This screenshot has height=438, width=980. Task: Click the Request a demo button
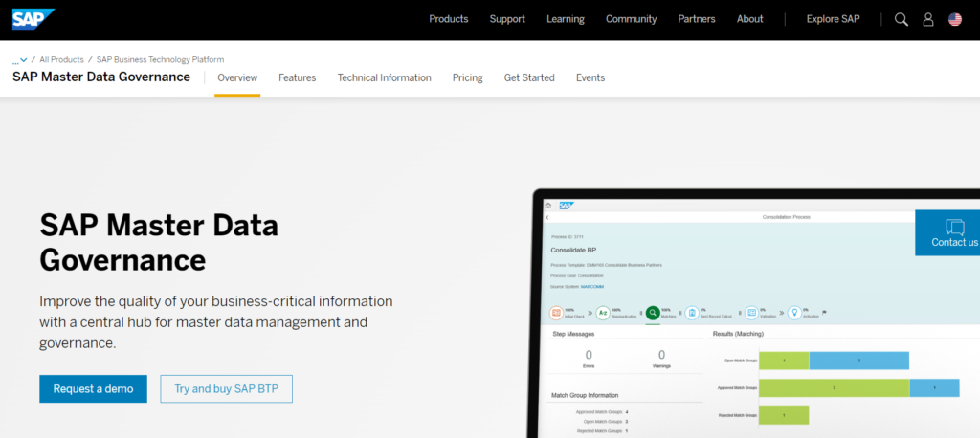(x=93, y=388)
